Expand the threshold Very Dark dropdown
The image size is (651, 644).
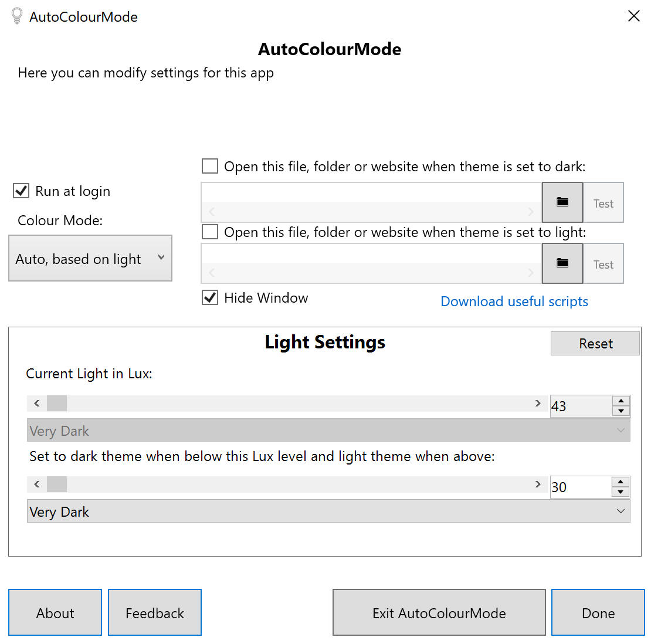(328, 511)
